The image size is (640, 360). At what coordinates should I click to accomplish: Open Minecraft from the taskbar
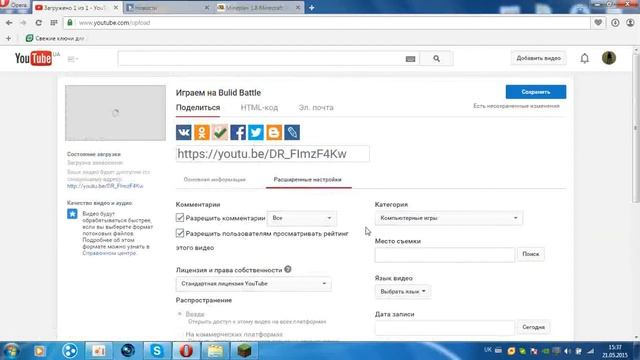(244, 351)
